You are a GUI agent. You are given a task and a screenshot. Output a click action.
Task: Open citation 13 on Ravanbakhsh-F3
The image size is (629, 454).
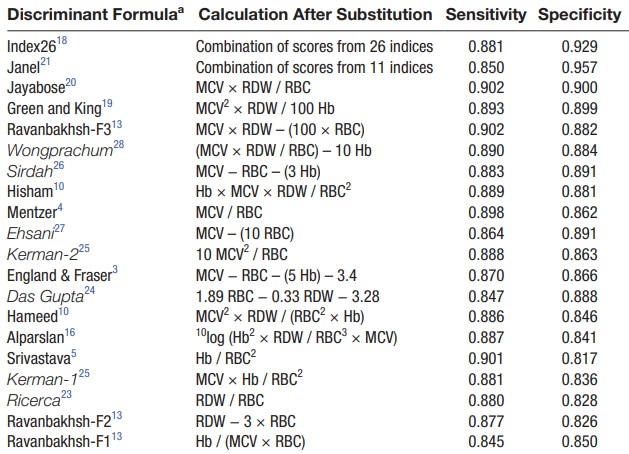pyautogui.click(x=117, y=124)
